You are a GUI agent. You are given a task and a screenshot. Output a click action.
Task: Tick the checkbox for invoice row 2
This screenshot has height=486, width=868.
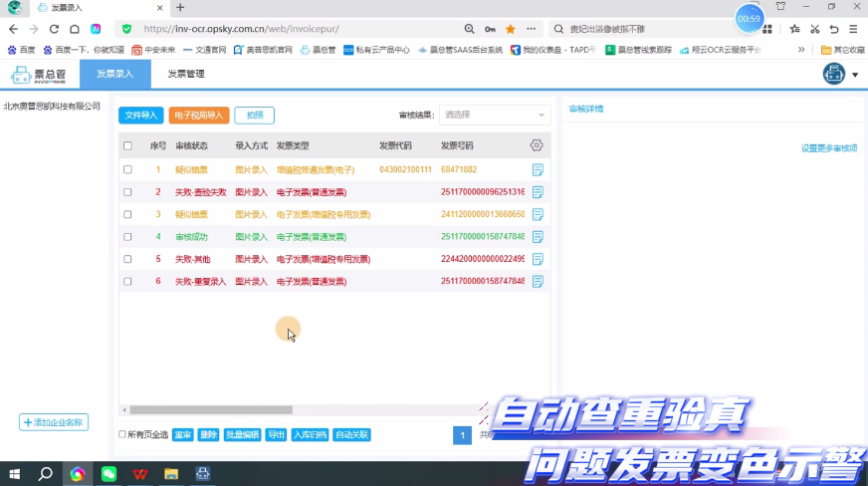coord(127,192)
